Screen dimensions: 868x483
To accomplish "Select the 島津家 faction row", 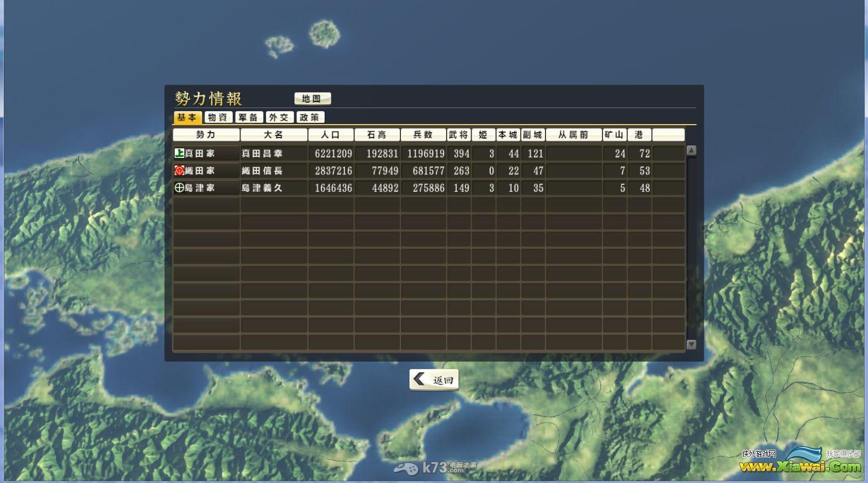I will (429, 188).
